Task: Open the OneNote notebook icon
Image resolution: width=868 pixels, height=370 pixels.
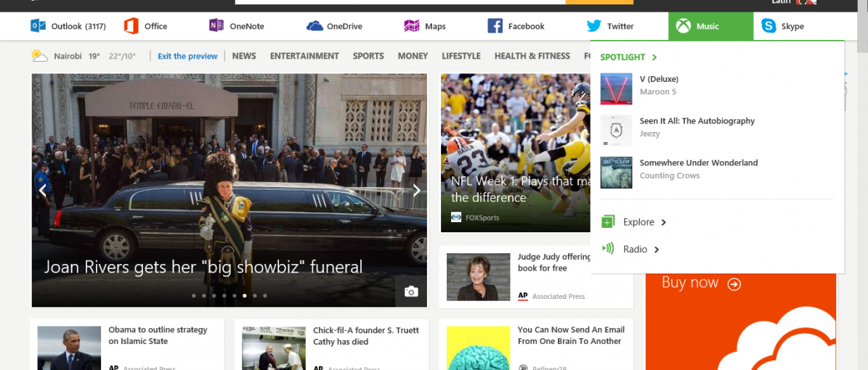Action: [x=216, y=26]
